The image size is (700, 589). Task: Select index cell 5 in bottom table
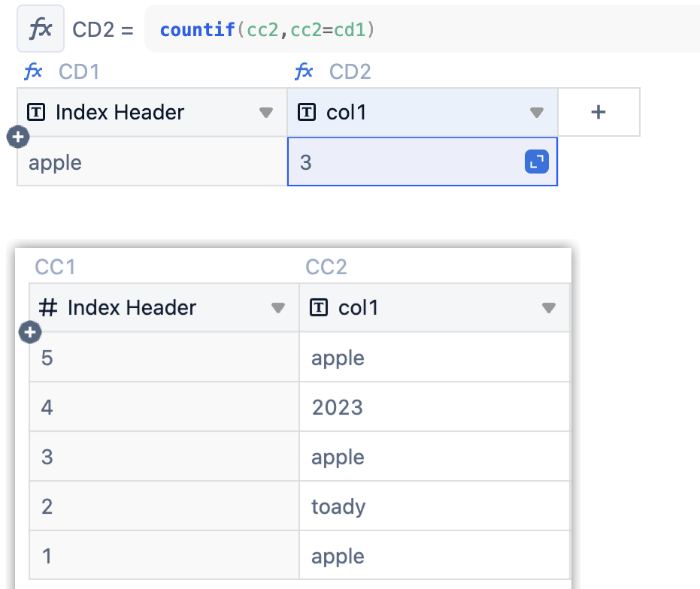164,357
